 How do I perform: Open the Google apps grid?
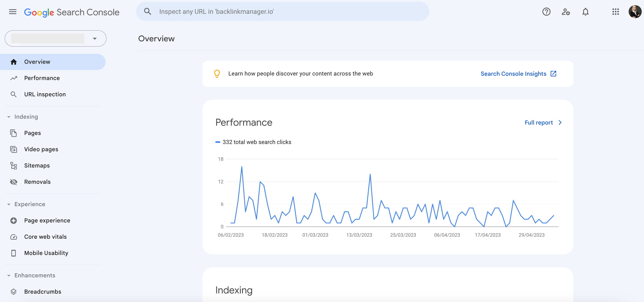(x=616, y=12)
